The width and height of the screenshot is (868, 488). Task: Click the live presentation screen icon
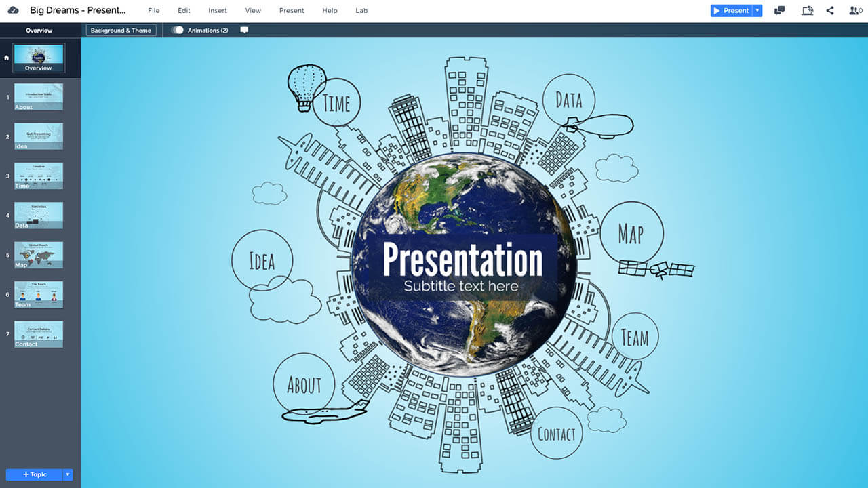[807, 11]
